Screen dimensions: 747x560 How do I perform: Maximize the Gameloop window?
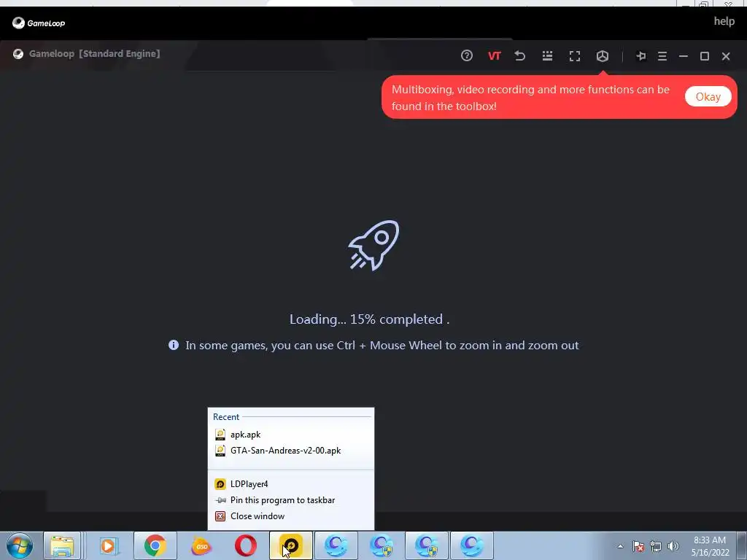tap(705, 56)
